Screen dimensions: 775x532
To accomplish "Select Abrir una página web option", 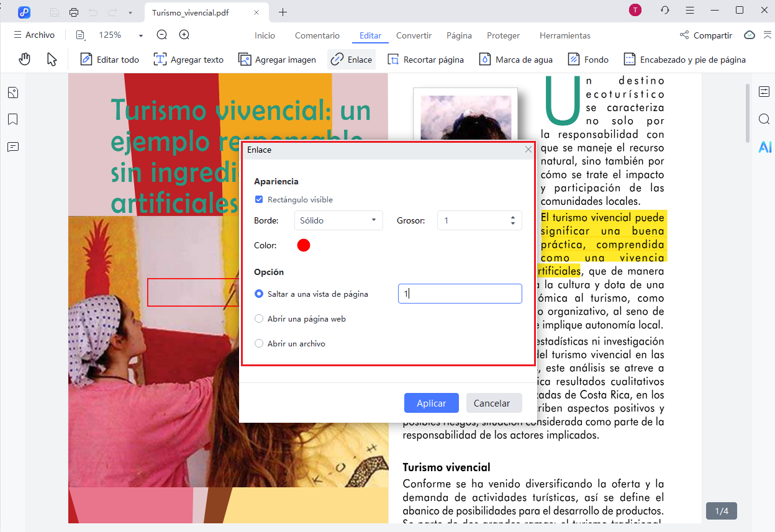I will pos(260,319).
